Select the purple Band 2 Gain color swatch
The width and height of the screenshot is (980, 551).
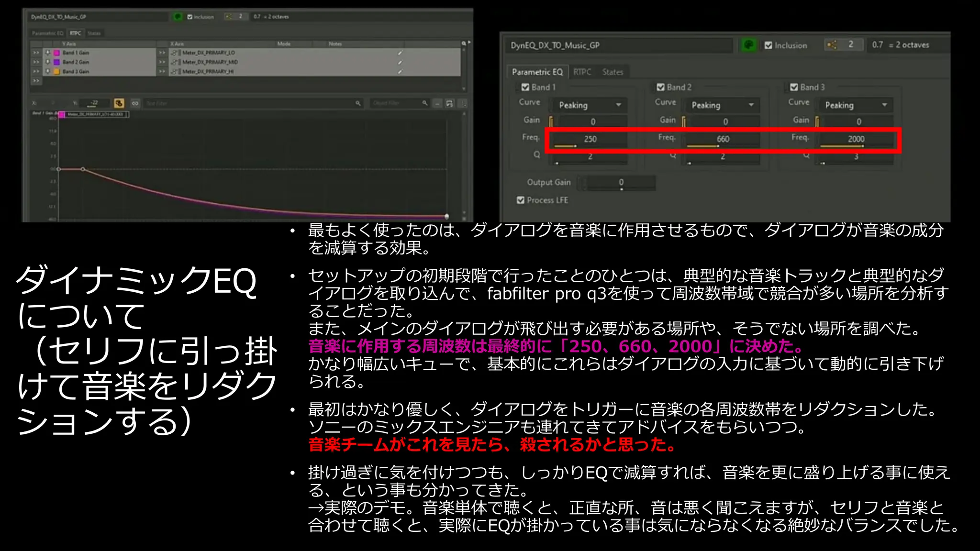point(56,62)
